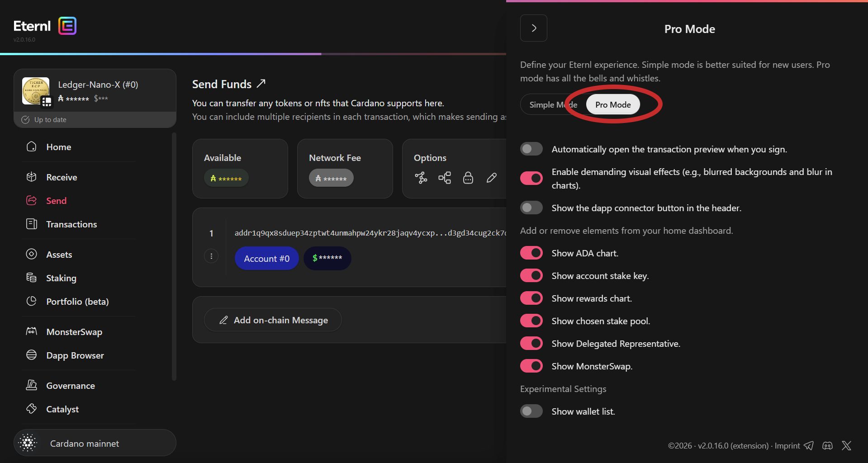
Task: Click the pencil edit icon in Options
Action: coord(492,178)
